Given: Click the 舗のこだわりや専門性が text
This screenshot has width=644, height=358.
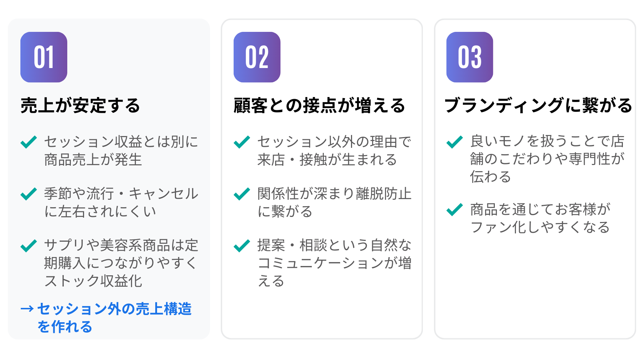Looking at the screenshot, I should (547, 159).
